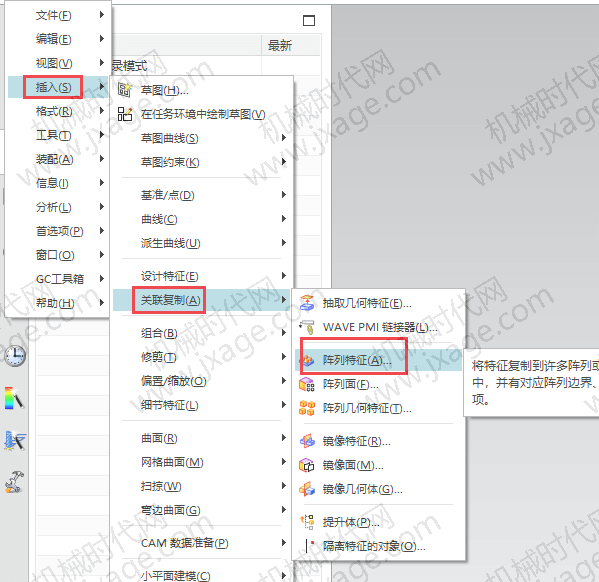Open the clock history icon in the sidebar
The image size is (599, 582).
pos(15,356)
